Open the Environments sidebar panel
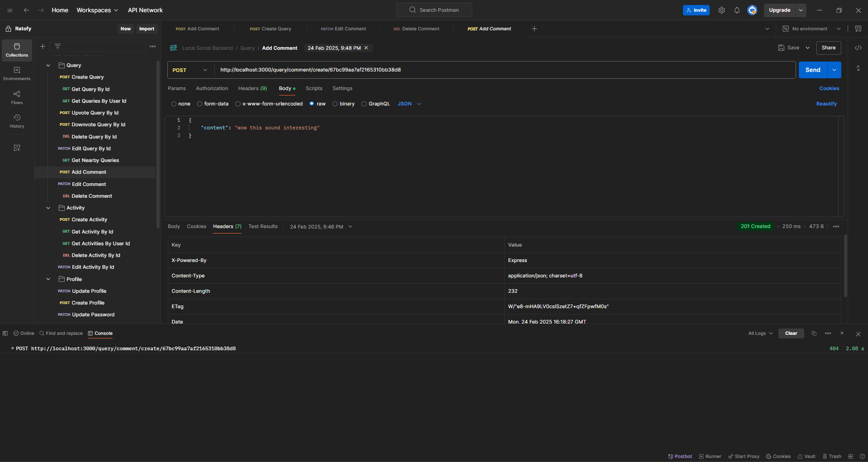868x462 pixels. 17,74
